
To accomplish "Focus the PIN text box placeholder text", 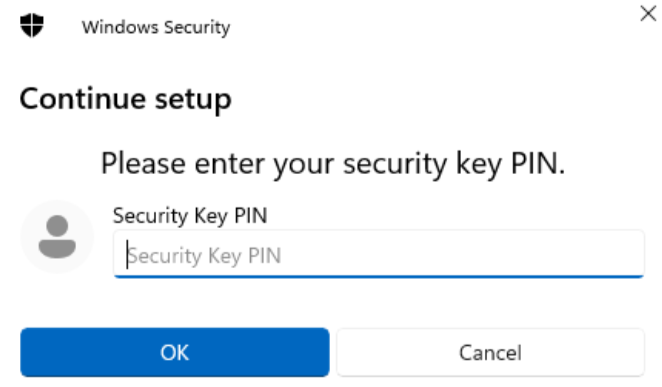I will 204,256.
